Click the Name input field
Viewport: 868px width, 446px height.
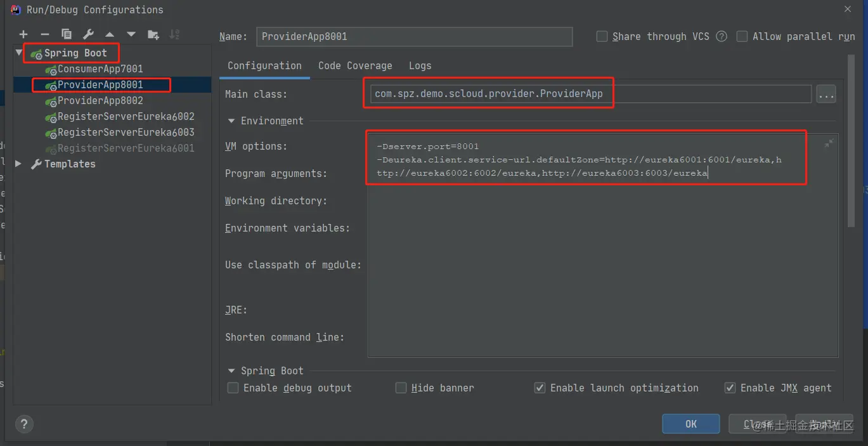tap(414, 37)
